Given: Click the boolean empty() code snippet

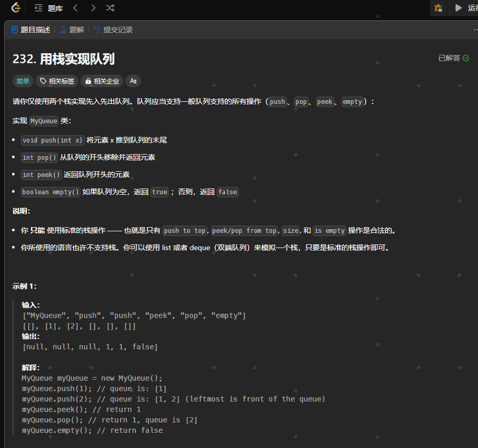Looking at the screenshot, I should (x=51, y=192).
